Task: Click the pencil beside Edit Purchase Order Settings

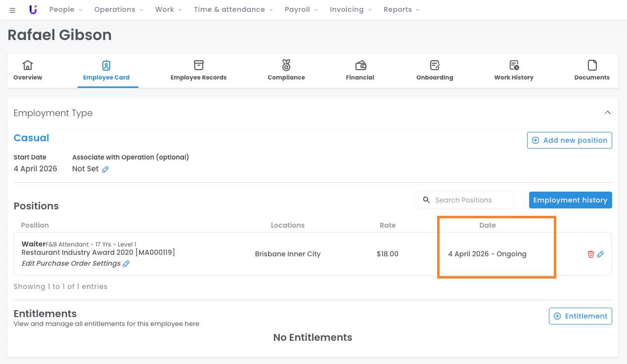Action: point(126,264)
